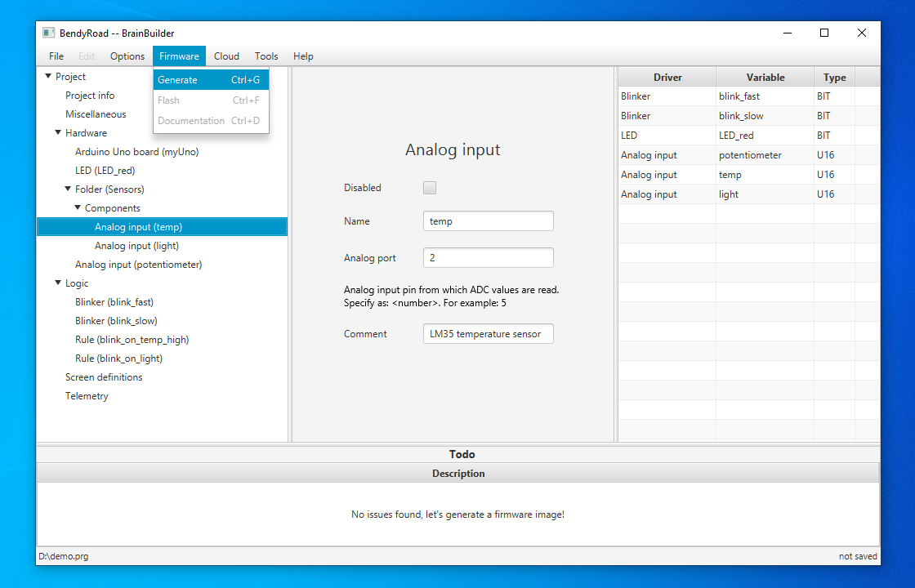This screenshot has height=588, width=915.
Task: Open Telemetry in the tree
Action: (x=87, y=396)
